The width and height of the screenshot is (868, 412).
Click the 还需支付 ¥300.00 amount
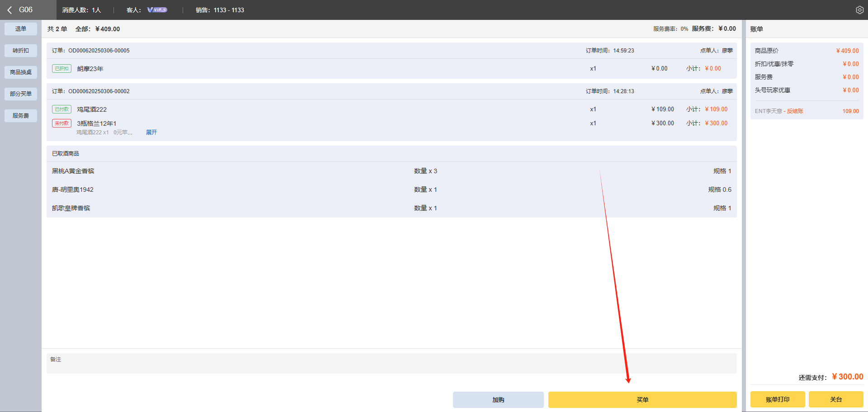[x=847, y=377]
